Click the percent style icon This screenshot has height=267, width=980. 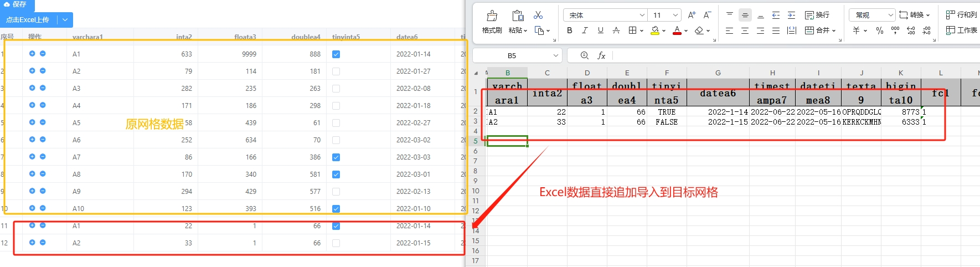(x=880, y=30)
